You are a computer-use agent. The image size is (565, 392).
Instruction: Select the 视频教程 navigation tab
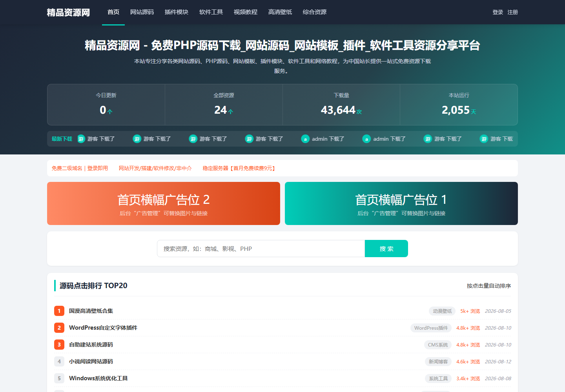click(x=246, y=12)
